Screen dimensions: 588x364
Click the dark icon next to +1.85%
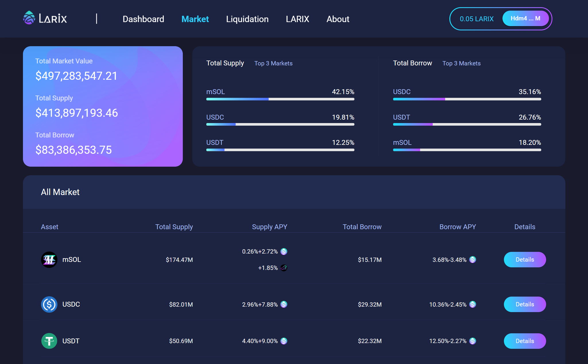coord(284,268)
